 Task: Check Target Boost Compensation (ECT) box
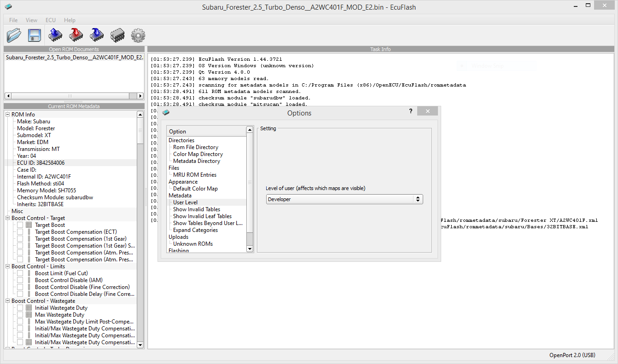(x=20, y=232)
